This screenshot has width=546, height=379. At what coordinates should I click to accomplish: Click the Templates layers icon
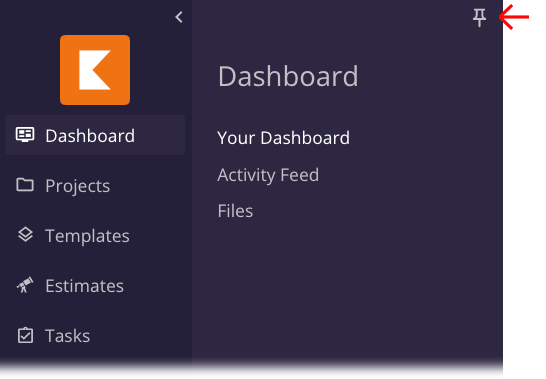(25, 235)
